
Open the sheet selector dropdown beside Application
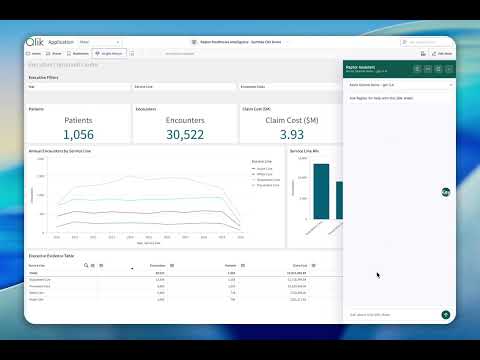(100, 42)
